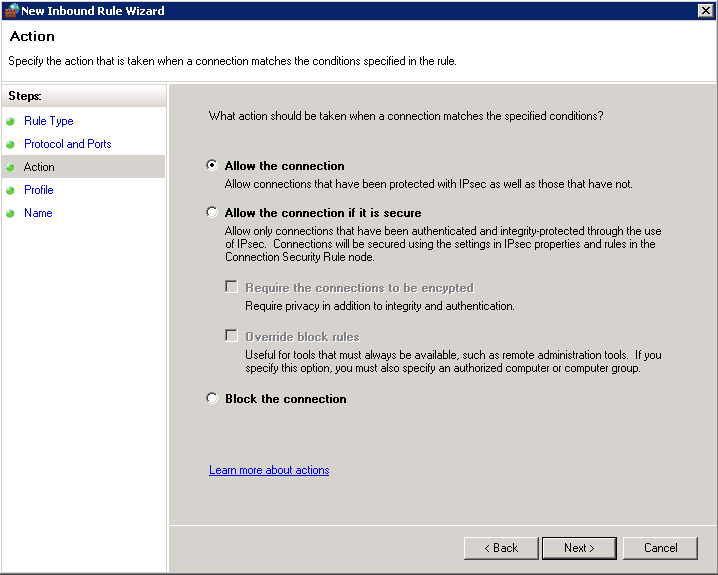718x575 pixels.
Task: Cancel the New Inbound Rule Wizard
Action: tap(660, 548)
